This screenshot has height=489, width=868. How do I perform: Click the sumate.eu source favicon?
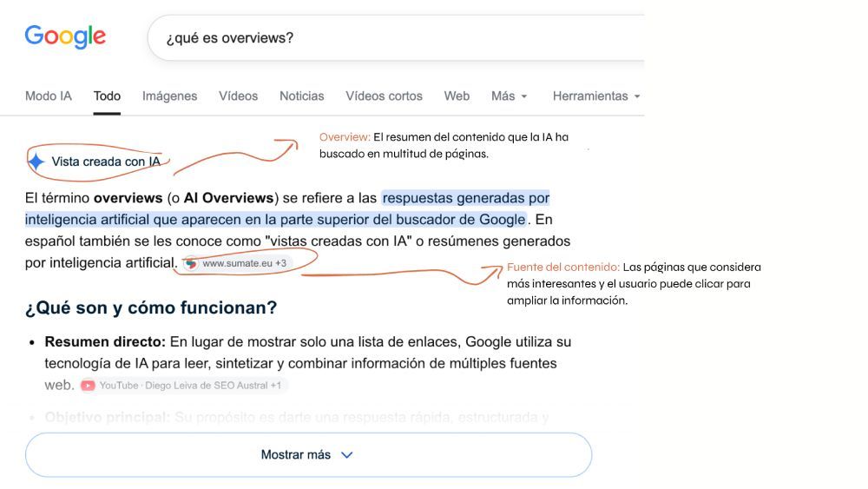click(191, 263)
